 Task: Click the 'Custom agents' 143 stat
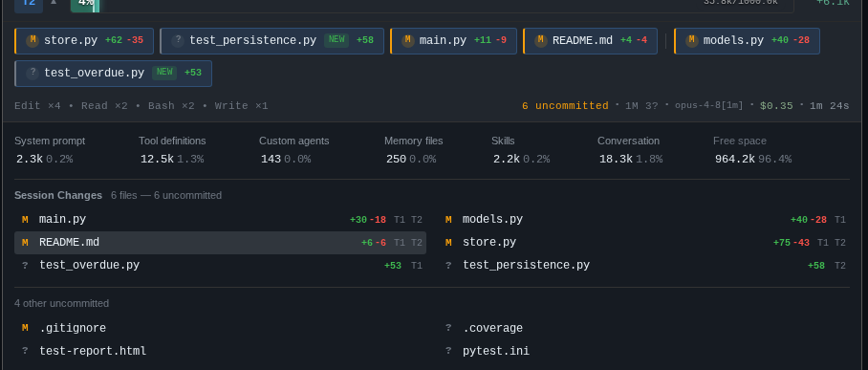(x=293, y=150)
